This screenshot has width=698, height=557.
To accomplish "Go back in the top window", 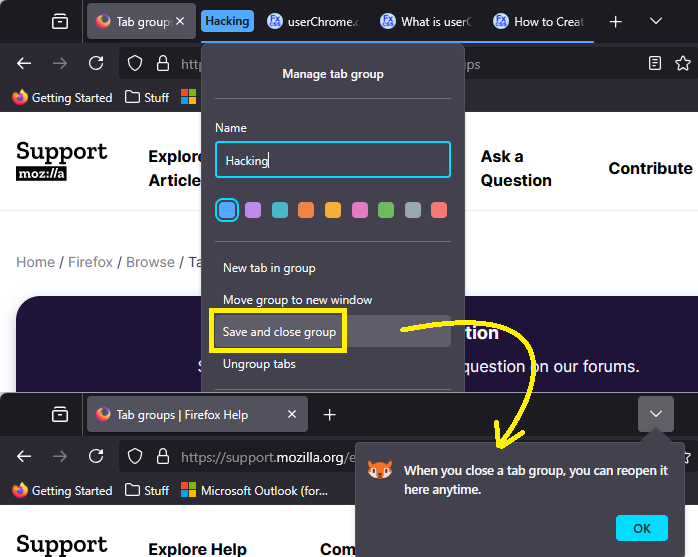I will click(24, 64).
